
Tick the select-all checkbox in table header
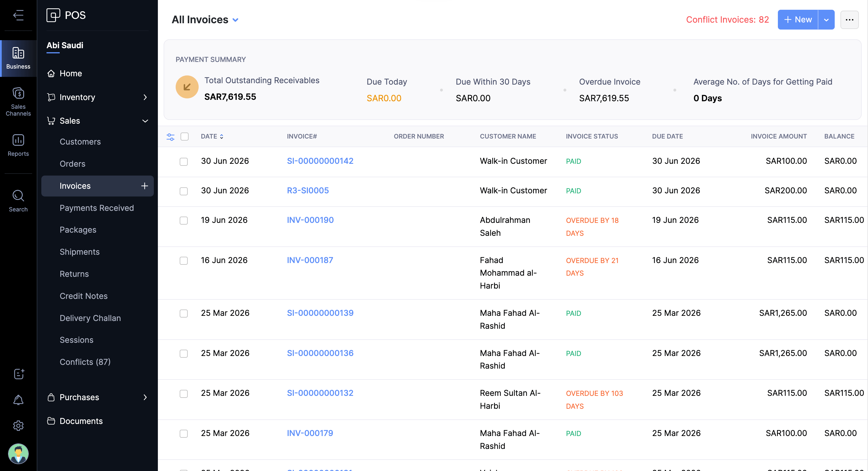[x=184, y=136]
